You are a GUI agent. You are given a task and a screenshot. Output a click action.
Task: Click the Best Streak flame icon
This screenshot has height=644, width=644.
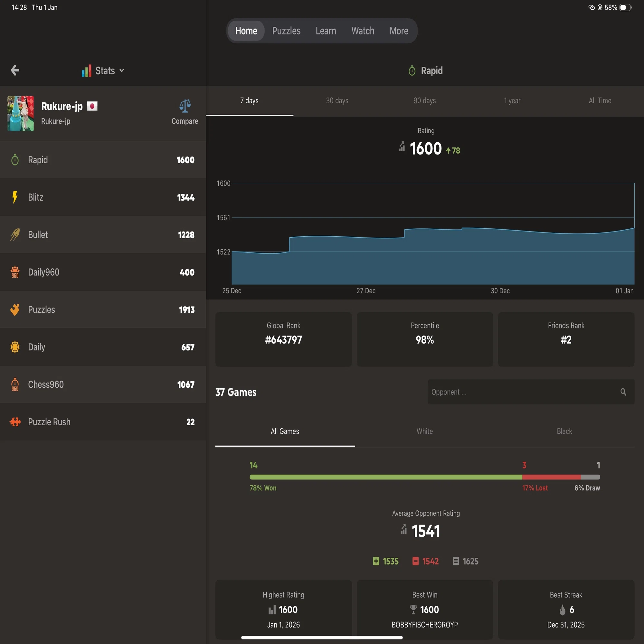562,610
